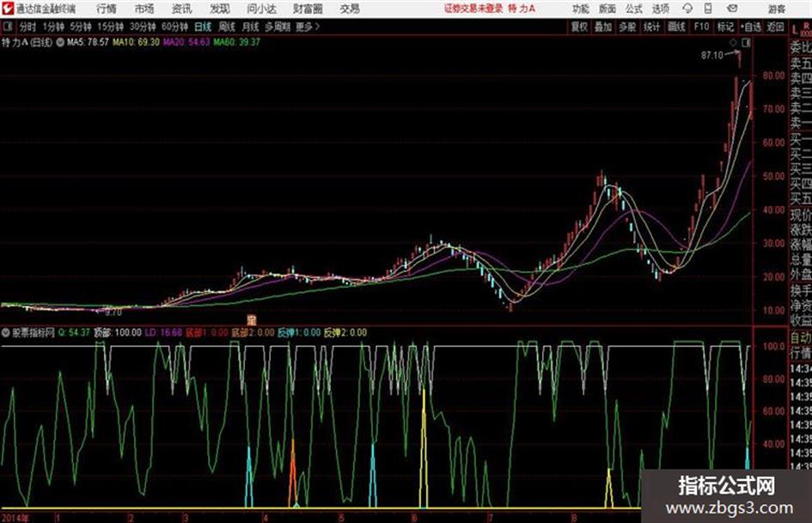Click the 底部1: 0.00 indicator value

pyautogui.click(x=206, y=332)
